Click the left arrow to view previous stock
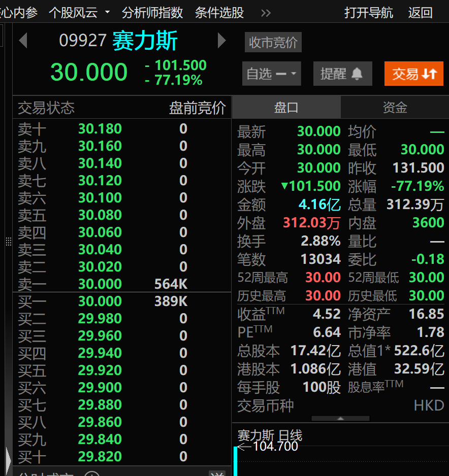This screenshot has height=476, width=449. (23, 40)
